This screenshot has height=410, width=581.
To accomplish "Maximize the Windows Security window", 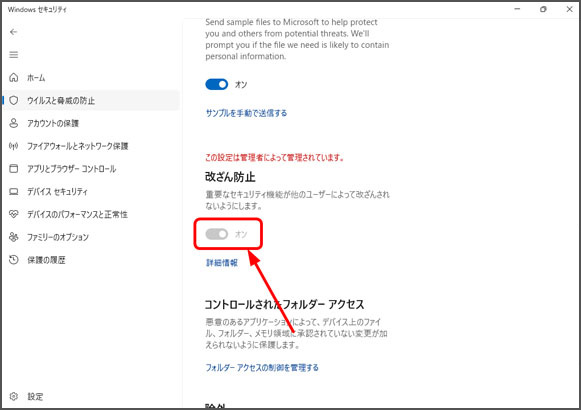I will click(x=543, y=9).
